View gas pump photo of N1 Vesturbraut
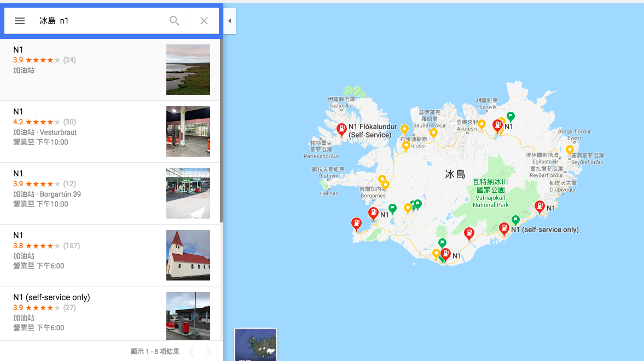Viewport: 644px width, 361px height. click(x=188, y=131)
